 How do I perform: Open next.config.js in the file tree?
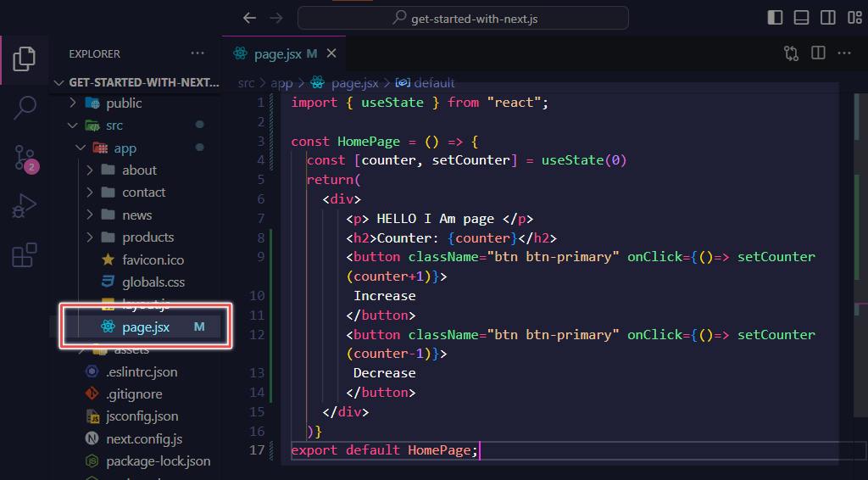pos(133,439)
